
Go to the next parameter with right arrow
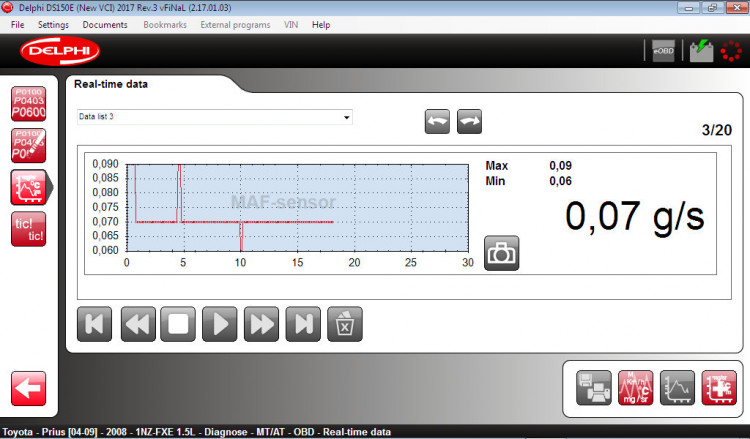(470, 121)
